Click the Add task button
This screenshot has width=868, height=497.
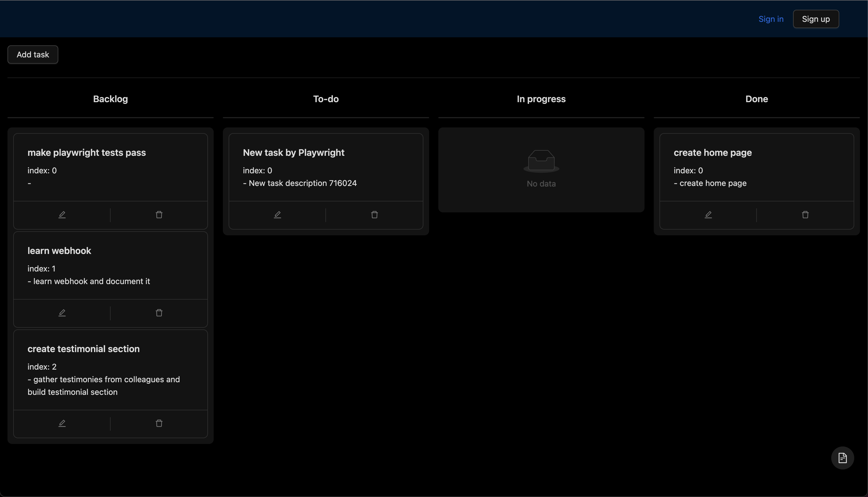click(33, 55)
